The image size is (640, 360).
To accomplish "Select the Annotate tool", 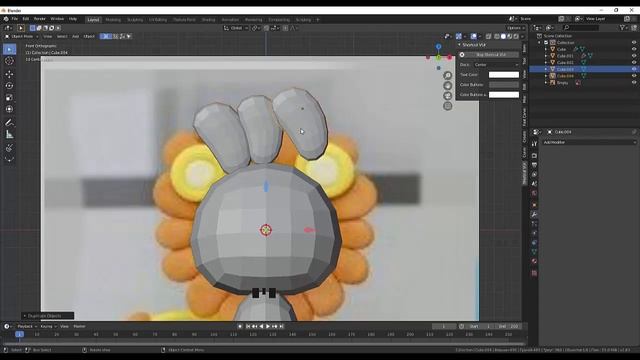I will pyautogui.click(x=9, y=122).
